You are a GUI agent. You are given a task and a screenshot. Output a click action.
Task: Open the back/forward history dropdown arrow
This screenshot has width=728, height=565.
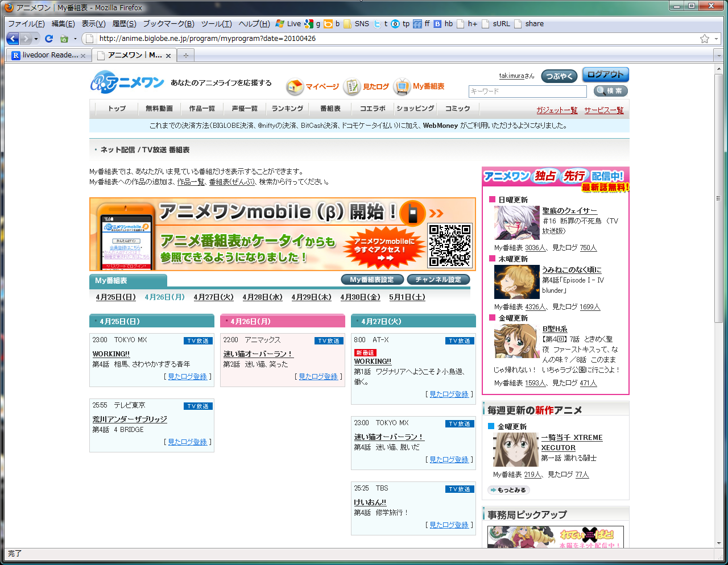pyautogui.click(x=36, y=39)
